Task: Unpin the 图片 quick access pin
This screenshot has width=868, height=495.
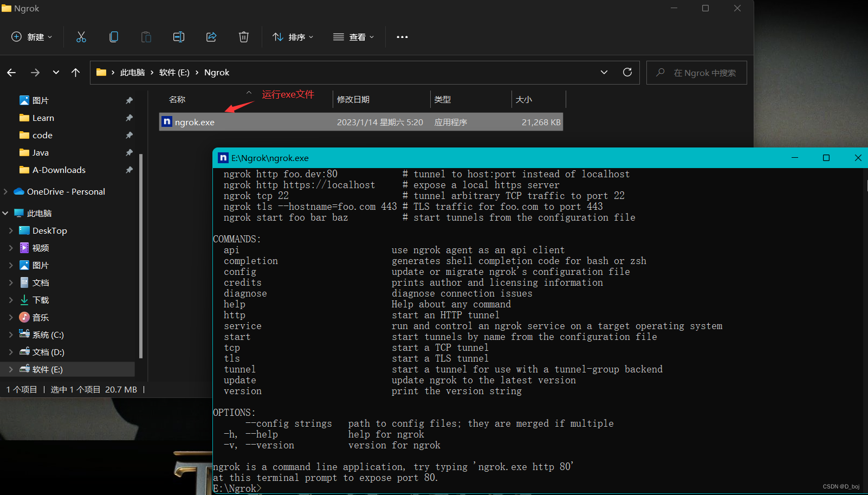Action: [129, 100]
